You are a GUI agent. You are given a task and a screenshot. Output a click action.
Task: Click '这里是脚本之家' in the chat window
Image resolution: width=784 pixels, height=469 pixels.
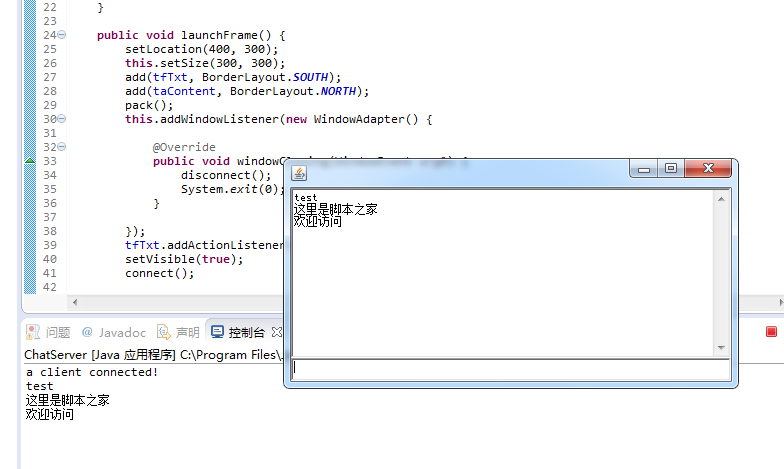(335, 209)
